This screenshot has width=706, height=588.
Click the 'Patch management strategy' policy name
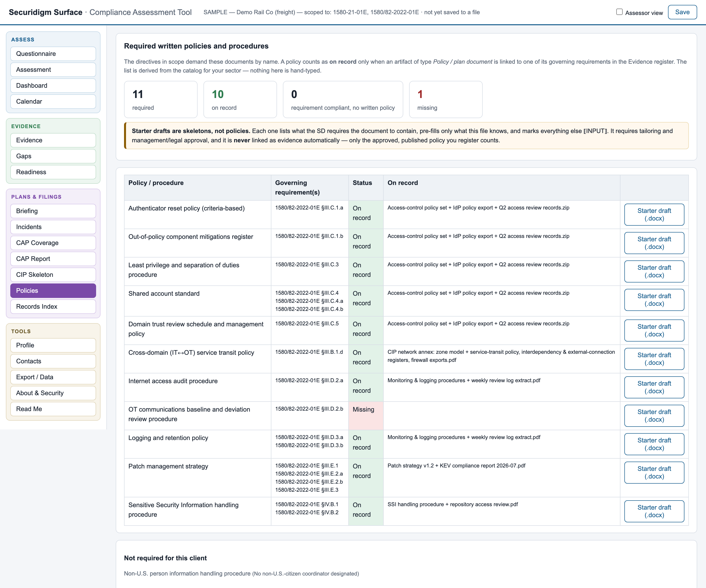pyautogui.click(x=168, y=466)
